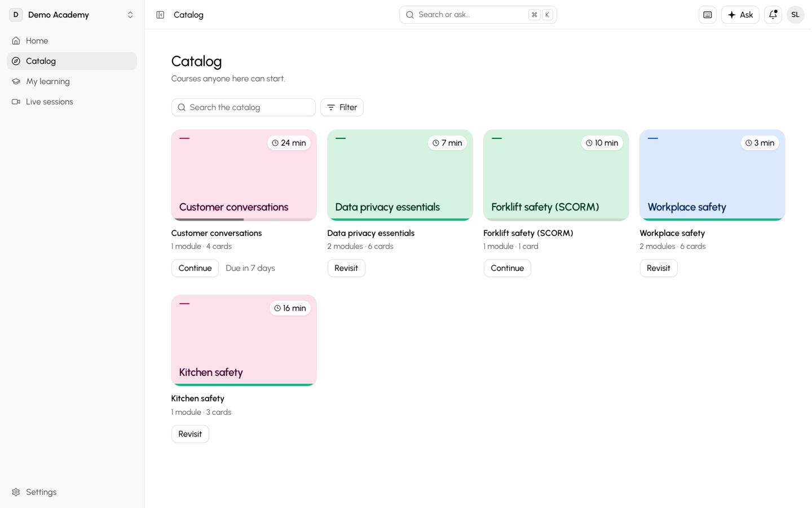
Task: Click the 10 min duration badge
Action: pos(602,143)
